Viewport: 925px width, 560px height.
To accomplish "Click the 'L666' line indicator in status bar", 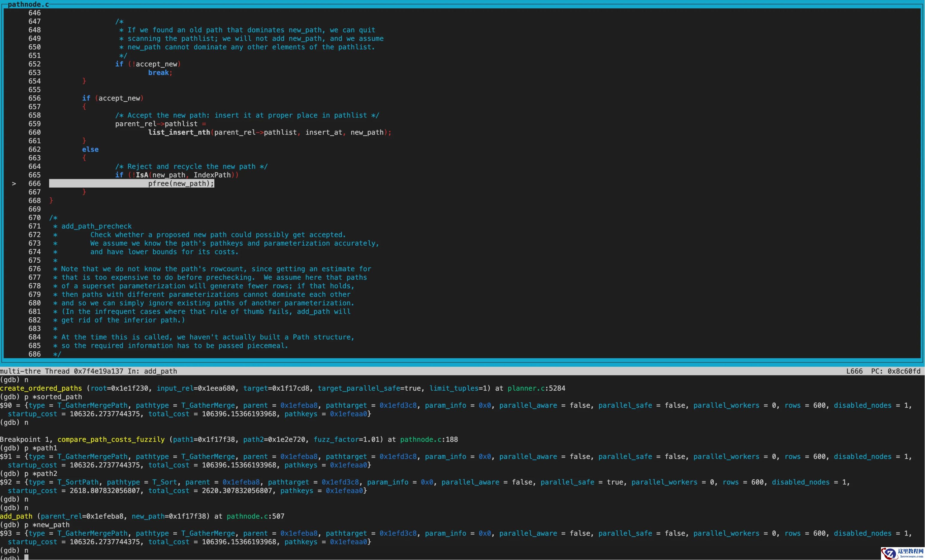I will [x=854, y=371].
